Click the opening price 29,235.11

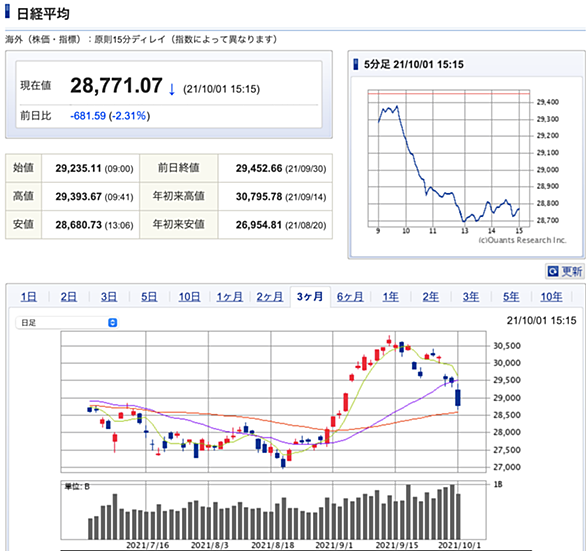point(78,169)
